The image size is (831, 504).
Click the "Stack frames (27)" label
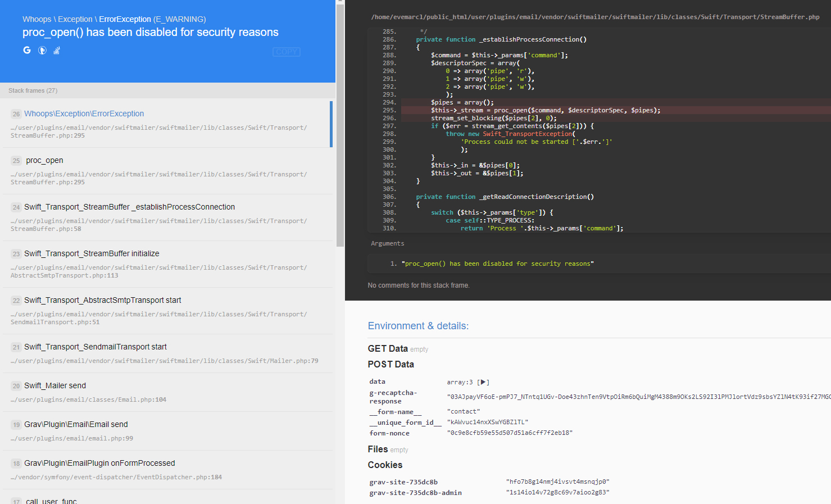coord(33,90)
